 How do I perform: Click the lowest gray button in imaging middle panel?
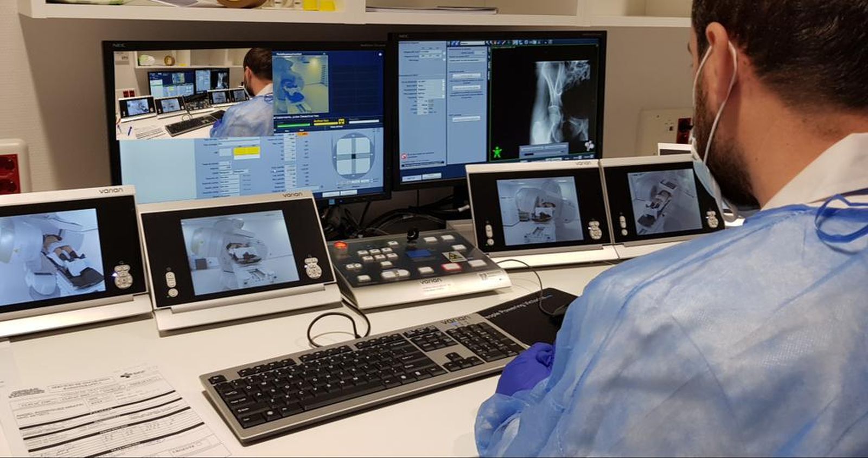[467, 119]
